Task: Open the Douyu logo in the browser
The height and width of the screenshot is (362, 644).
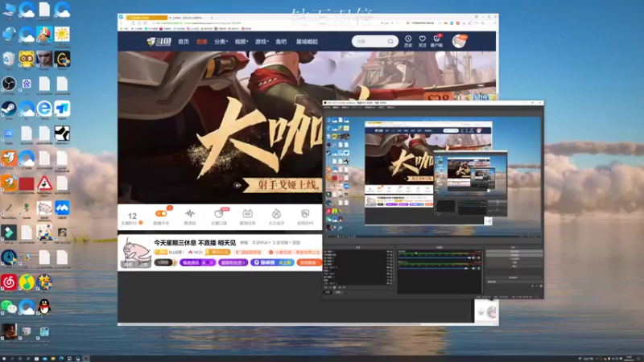Action: pyautogui.click(x=159, y=42)
